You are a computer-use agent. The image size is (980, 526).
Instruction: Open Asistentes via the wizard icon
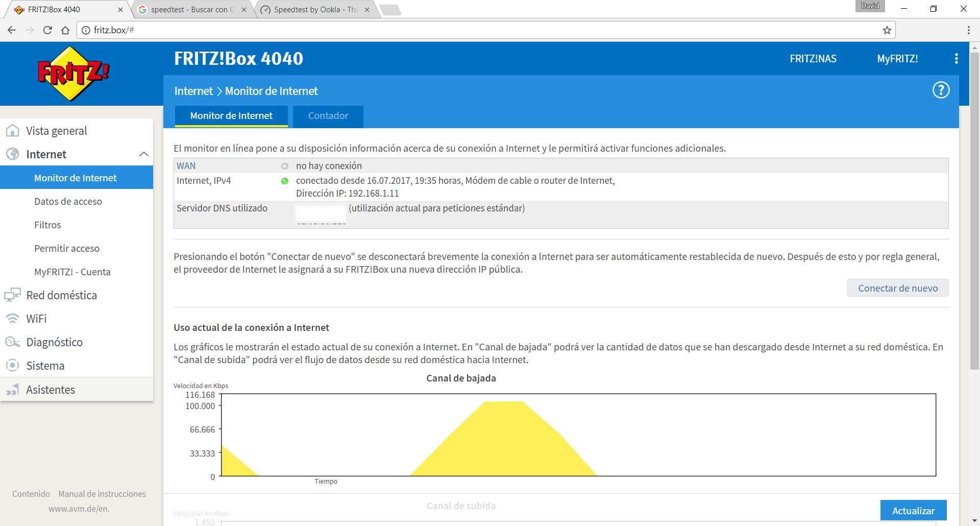[12, 389]
